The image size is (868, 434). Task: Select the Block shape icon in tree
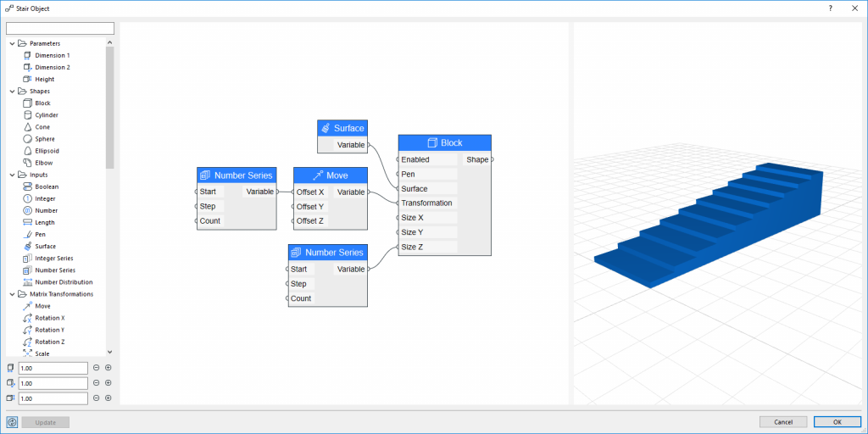pyautogui.click(x=27, y=103)
